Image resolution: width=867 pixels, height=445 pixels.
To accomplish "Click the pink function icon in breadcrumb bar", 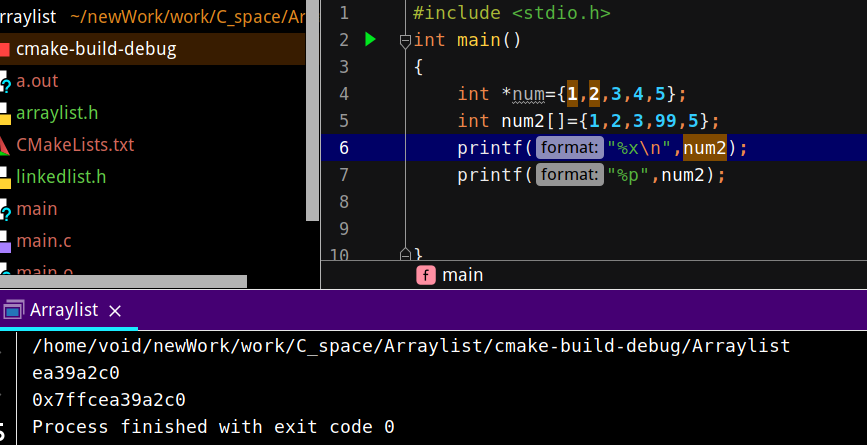I will point(426,275).
